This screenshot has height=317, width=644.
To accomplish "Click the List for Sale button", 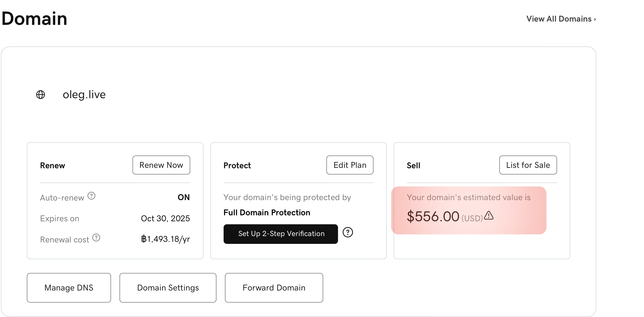I will 528,165.
